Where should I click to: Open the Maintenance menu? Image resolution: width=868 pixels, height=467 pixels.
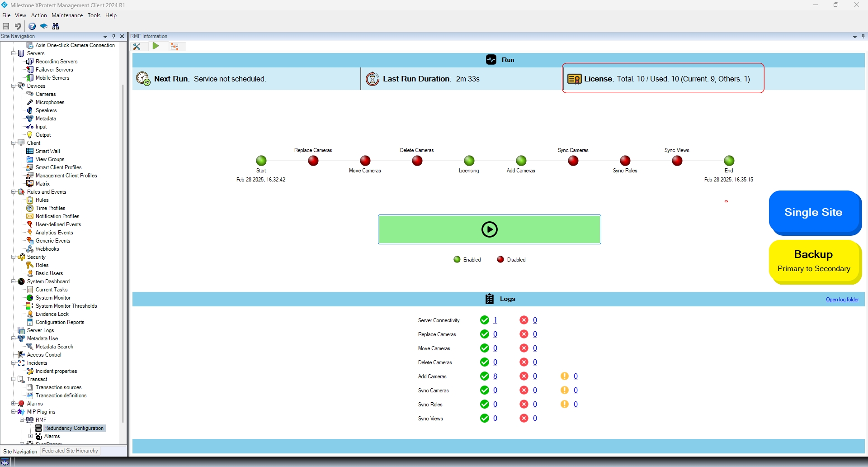pos(67,15)
